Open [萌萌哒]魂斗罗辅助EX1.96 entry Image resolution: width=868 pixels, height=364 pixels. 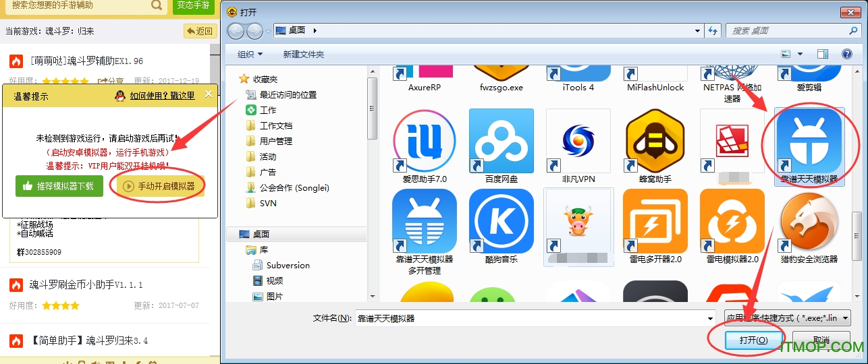click(86, 61)
